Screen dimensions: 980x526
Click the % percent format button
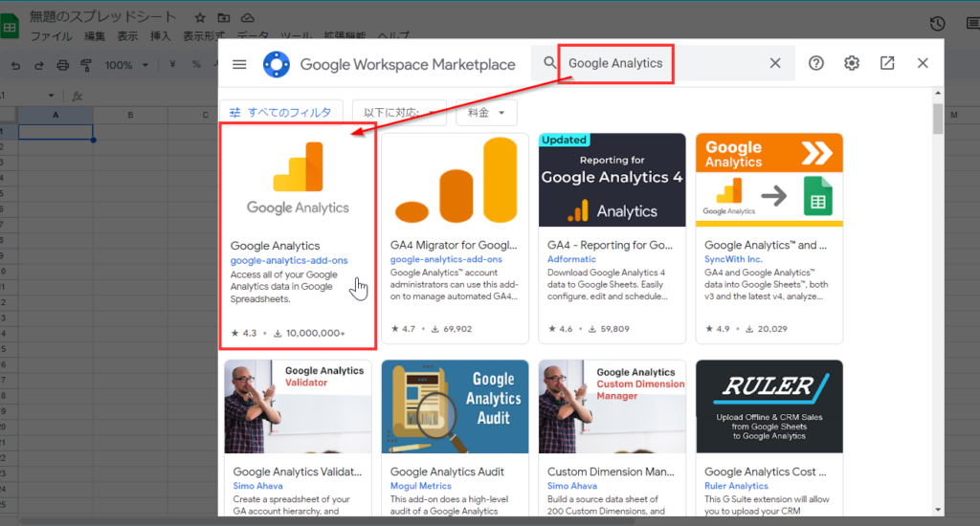(x=196, y=64)
